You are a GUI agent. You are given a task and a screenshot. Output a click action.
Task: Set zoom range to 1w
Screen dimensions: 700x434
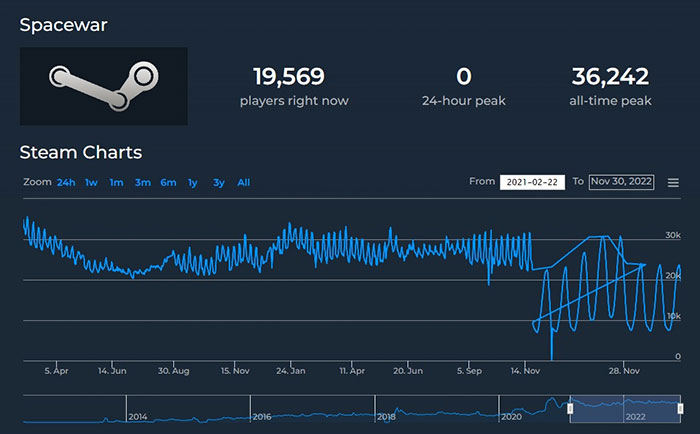click(91, 182)
